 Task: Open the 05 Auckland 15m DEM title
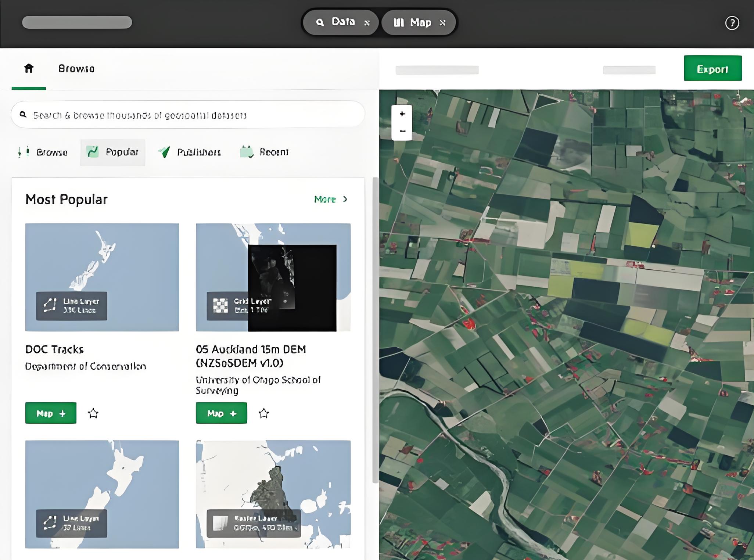251,356
